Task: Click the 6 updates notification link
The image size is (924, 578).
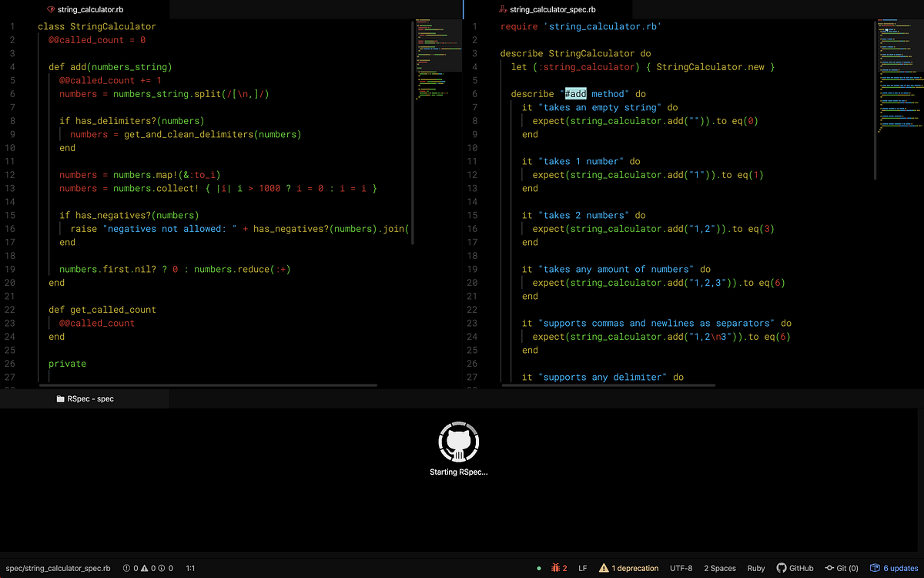Action: pyautogui.click(x=893, y=568)
